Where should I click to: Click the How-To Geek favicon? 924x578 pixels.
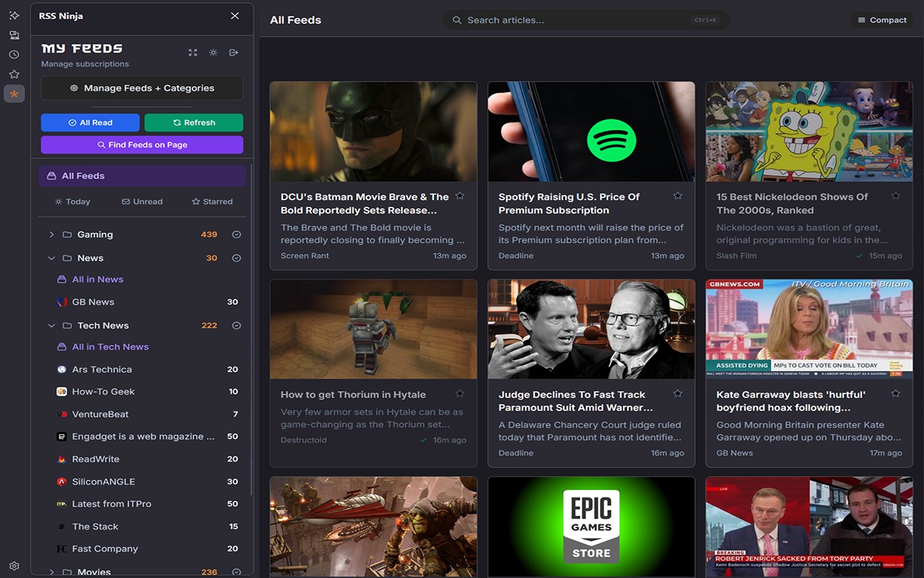coord(62,392)
